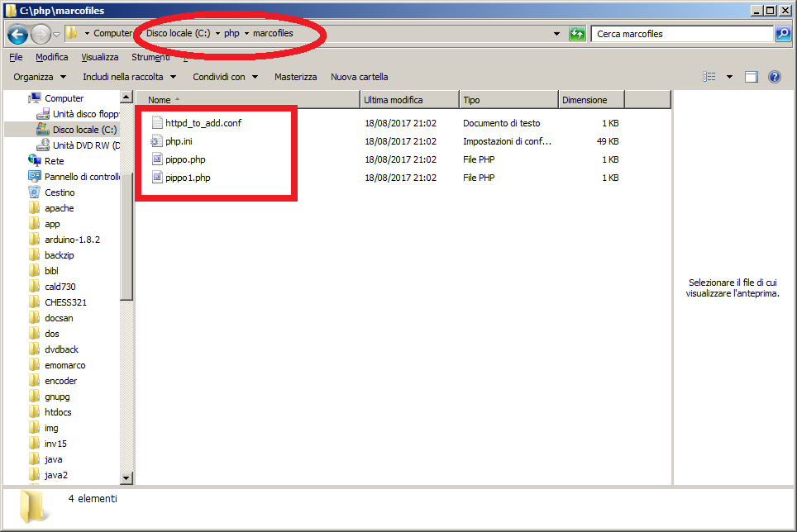Click the navigation pane scroll down arrow

click(x=126, y=477)
